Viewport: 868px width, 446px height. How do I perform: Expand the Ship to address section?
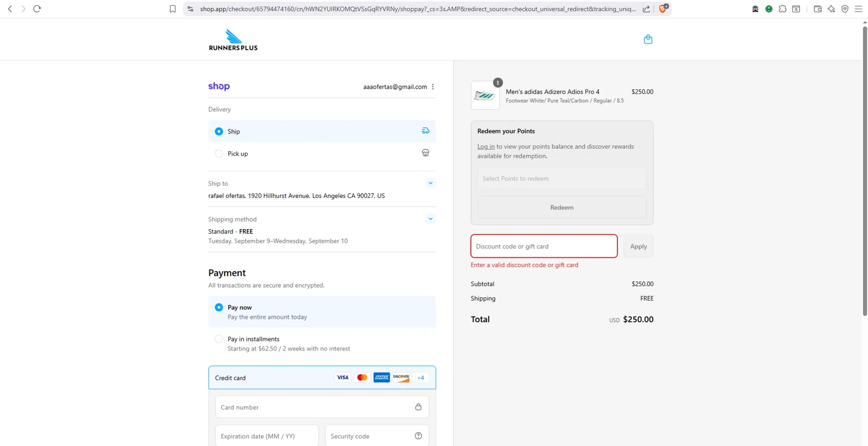point(431,183)
